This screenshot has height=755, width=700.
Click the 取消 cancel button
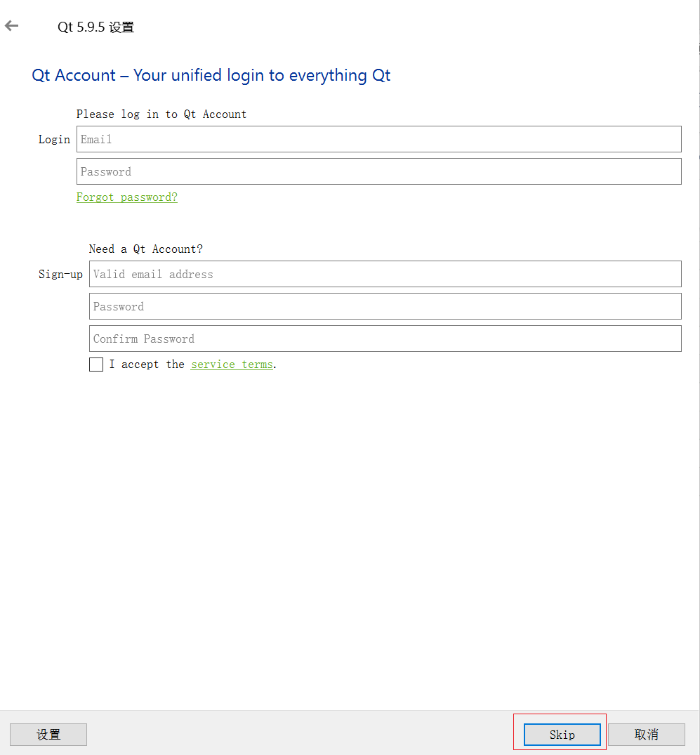[x=646, y=735]
